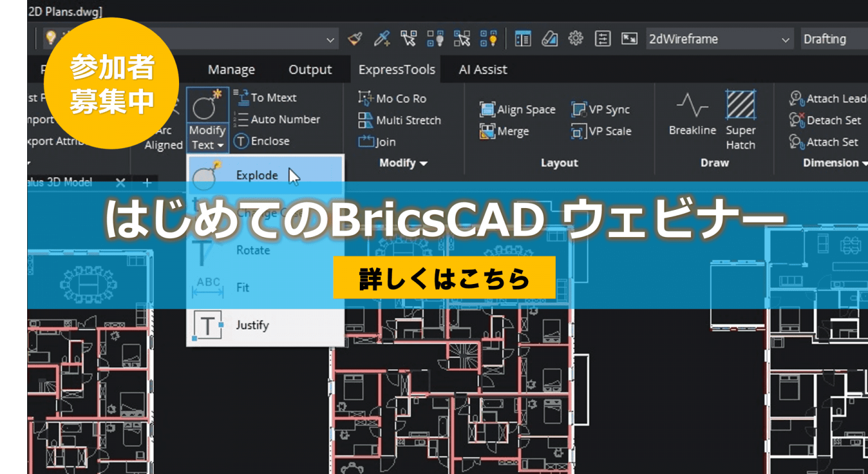Add a new drawing tab with plus

(x=146, y=182)
